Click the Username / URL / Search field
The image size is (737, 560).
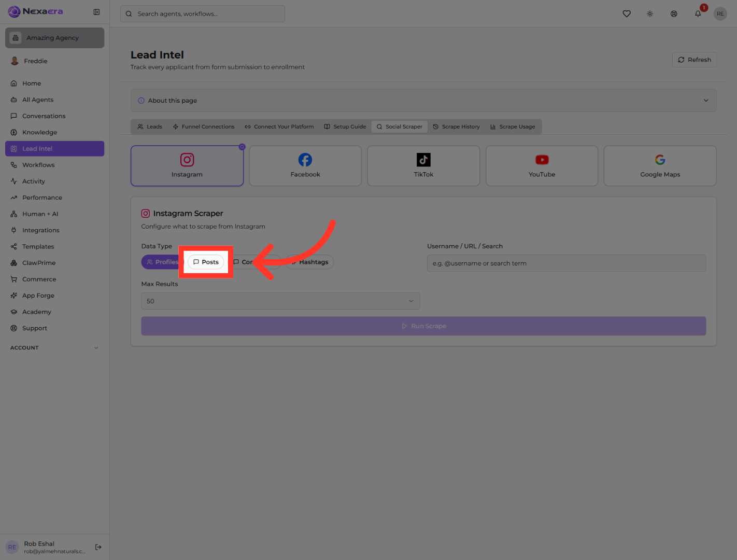click(x=566, y=263)
